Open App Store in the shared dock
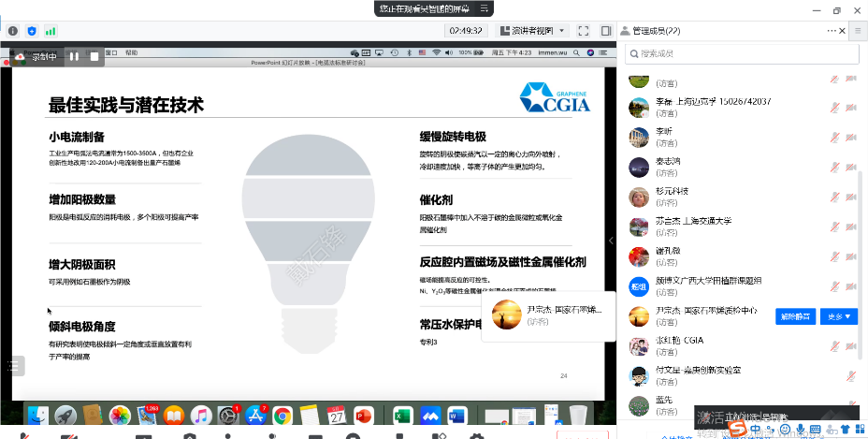 [x=255, y=416]
